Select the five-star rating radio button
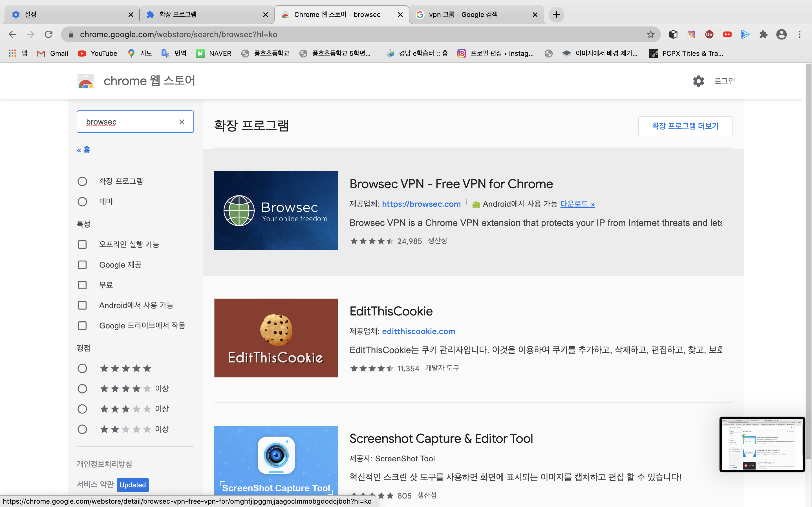Image resolution: width=812 pixels, height=507 pixels. (82, 368)
